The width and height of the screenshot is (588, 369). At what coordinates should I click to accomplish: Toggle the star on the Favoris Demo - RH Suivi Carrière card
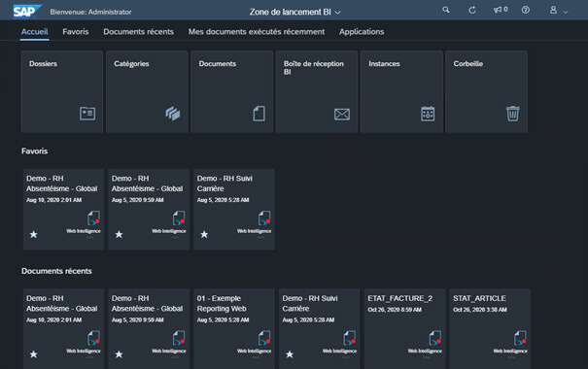204,235
